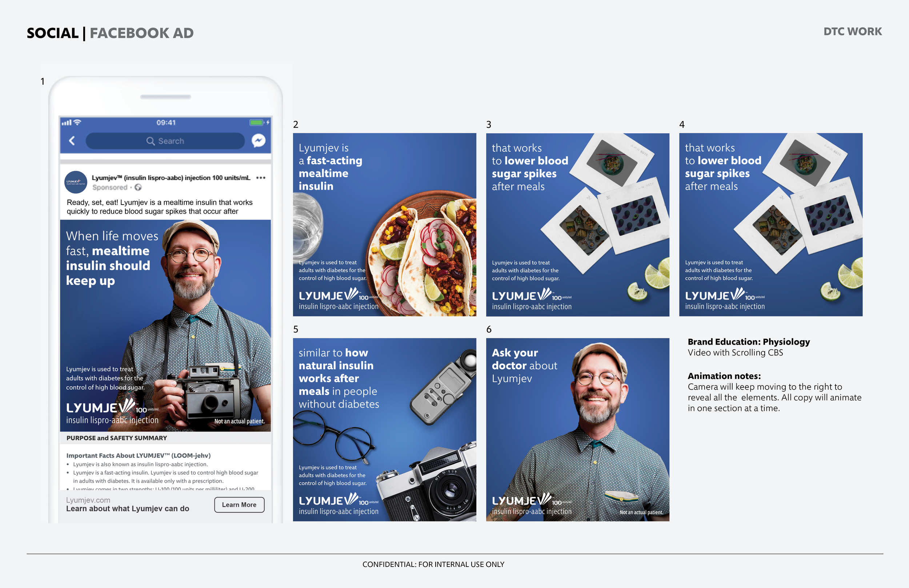The height and width of the screenshot is (588, 909).
Task: Click the Learn More button
Action: [240, 505]
